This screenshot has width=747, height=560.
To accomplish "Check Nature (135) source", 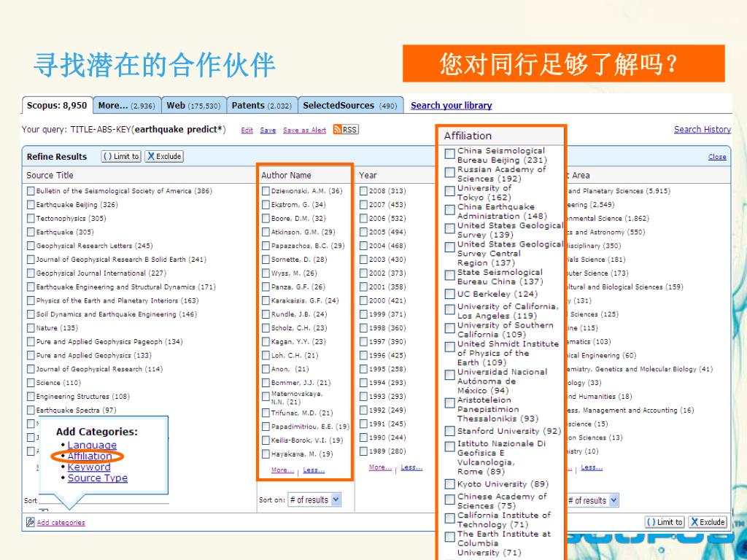I will pos(31,328).
